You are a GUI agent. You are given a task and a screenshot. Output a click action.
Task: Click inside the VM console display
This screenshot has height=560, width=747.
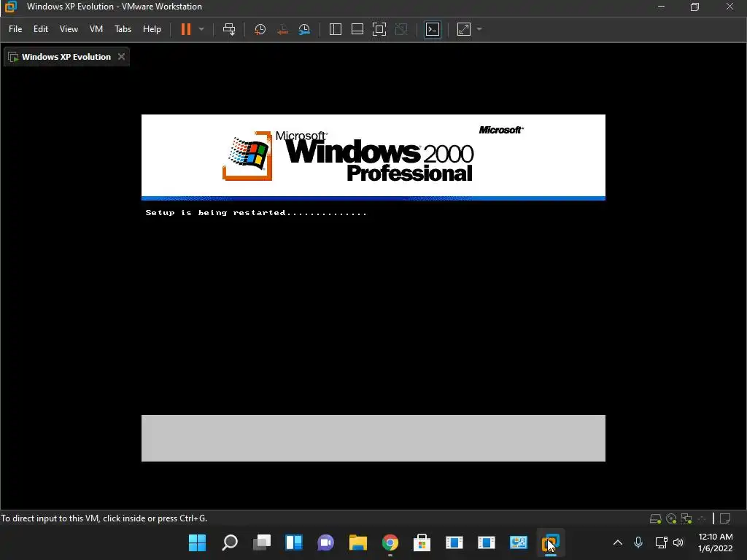coord(373,287)
